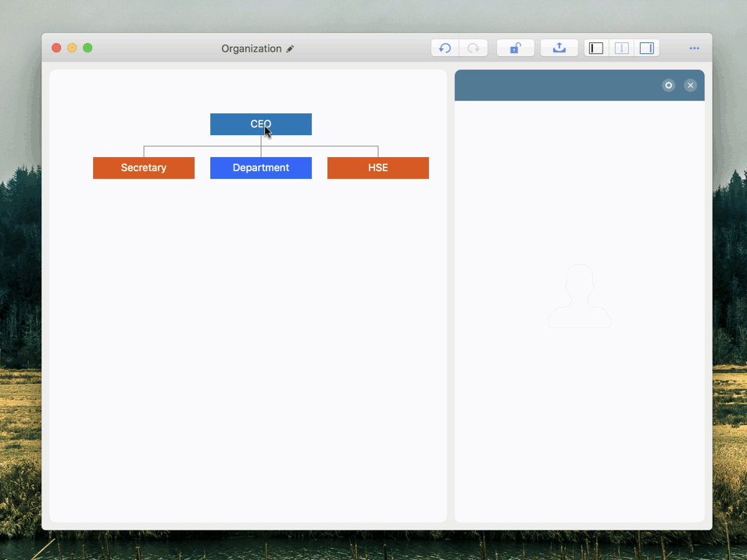Open the inspector panel gear settings

[x=669, y=85]
